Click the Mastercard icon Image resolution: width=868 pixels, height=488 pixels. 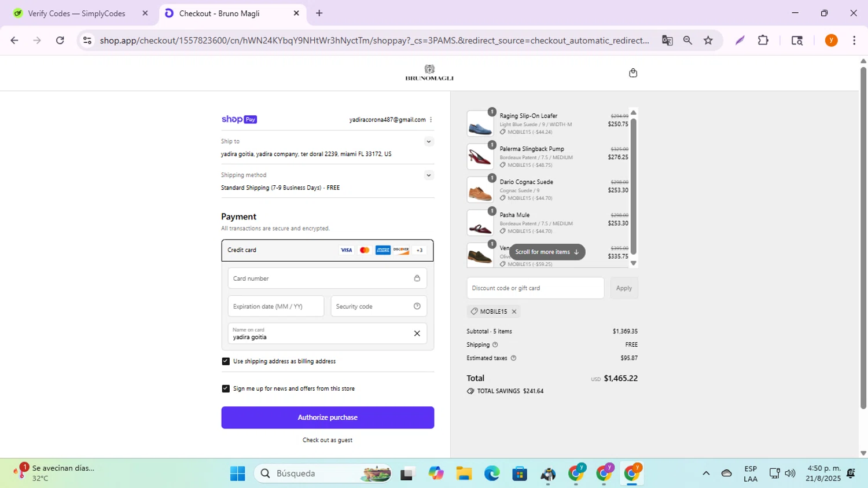click(365, 250)
